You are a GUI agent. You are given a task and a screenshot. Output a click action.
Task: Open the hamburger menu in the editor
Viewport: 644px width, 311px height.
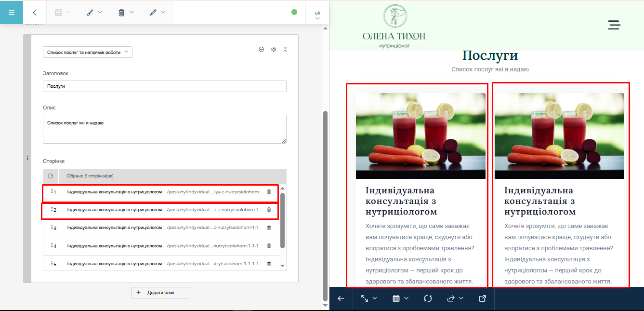coord(12,12)
